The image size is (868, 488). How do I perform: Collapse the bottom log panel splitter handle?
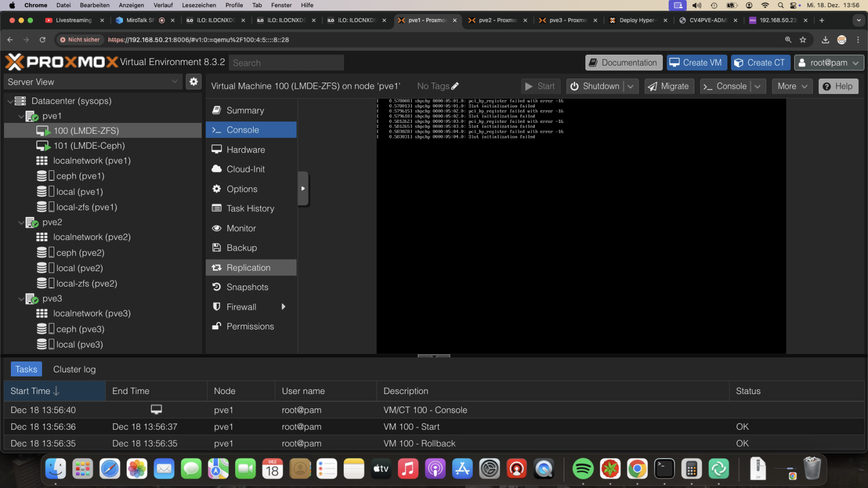434,356
